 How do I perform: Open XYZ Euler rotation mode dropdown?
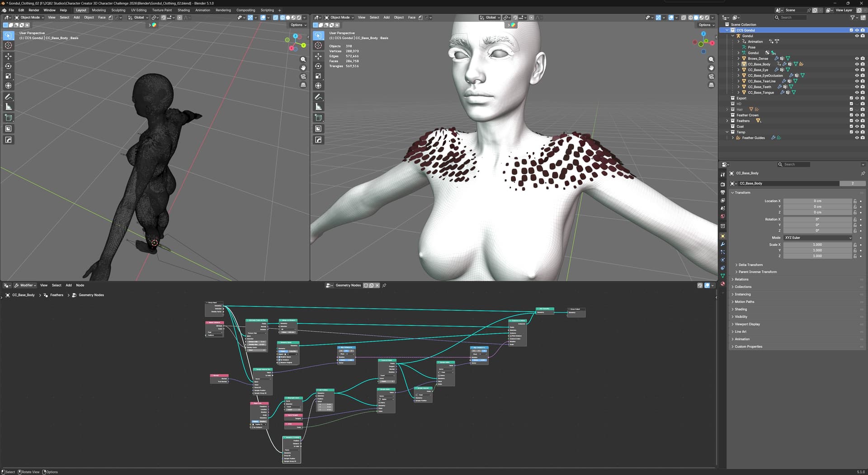point(818,237)
